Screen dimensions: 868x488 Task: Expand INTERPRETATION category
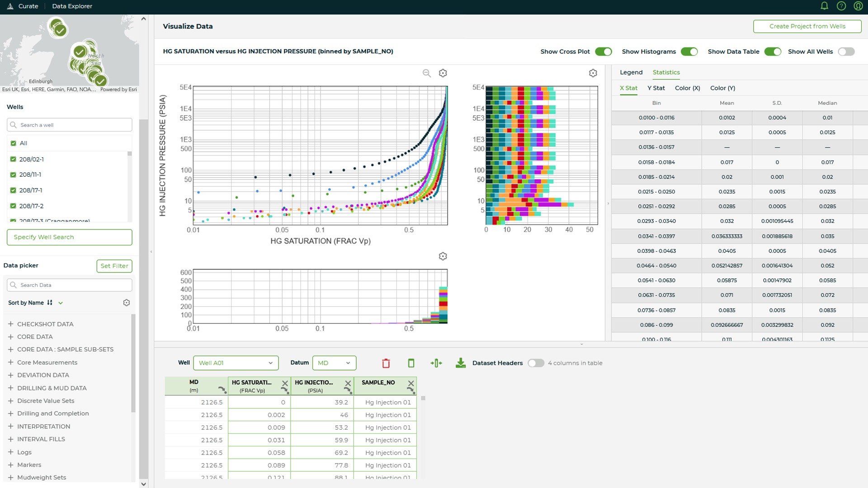point(10,427)
